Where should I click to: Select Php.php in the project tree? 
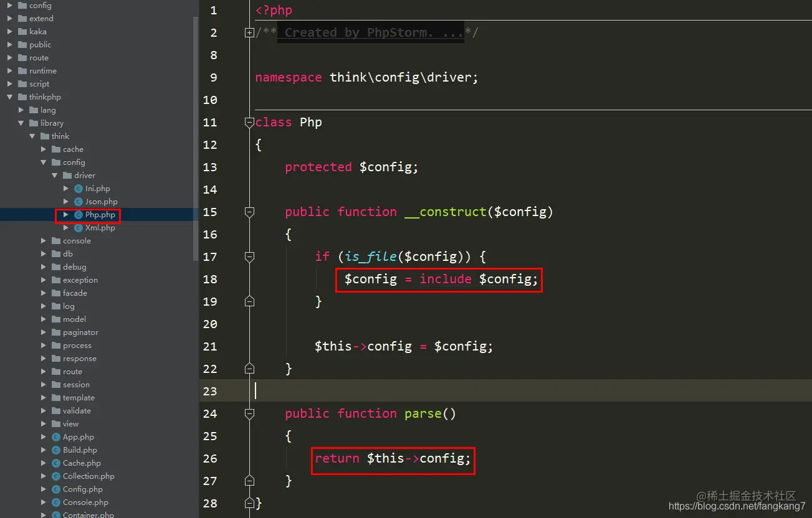[100, 215]
